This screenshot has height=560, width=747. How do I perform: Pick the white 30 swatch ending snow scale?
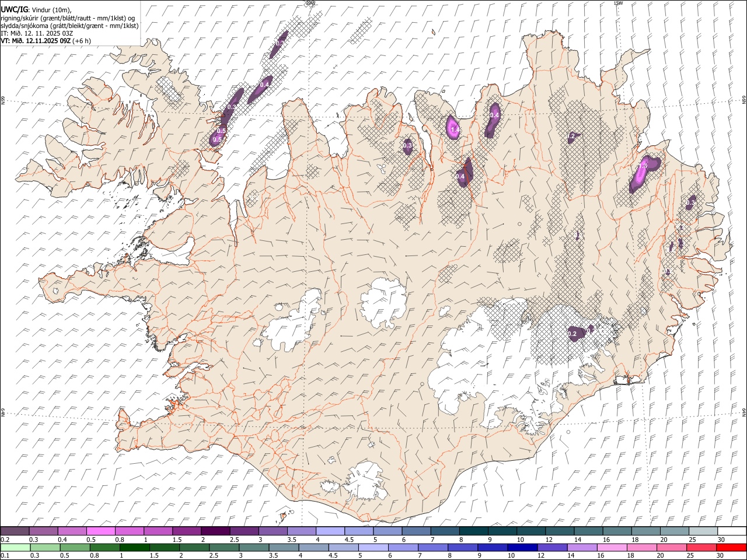point(732,531)
